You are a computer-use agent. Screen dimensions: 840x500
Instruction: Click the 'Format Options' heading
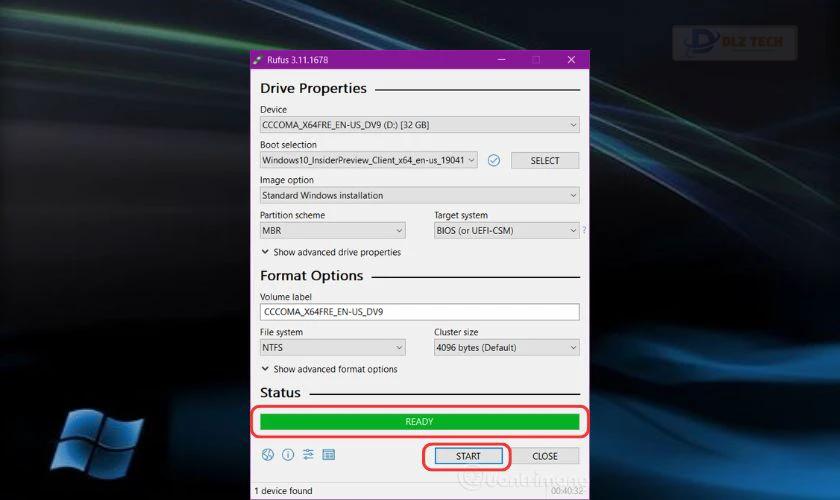[311, 276]
